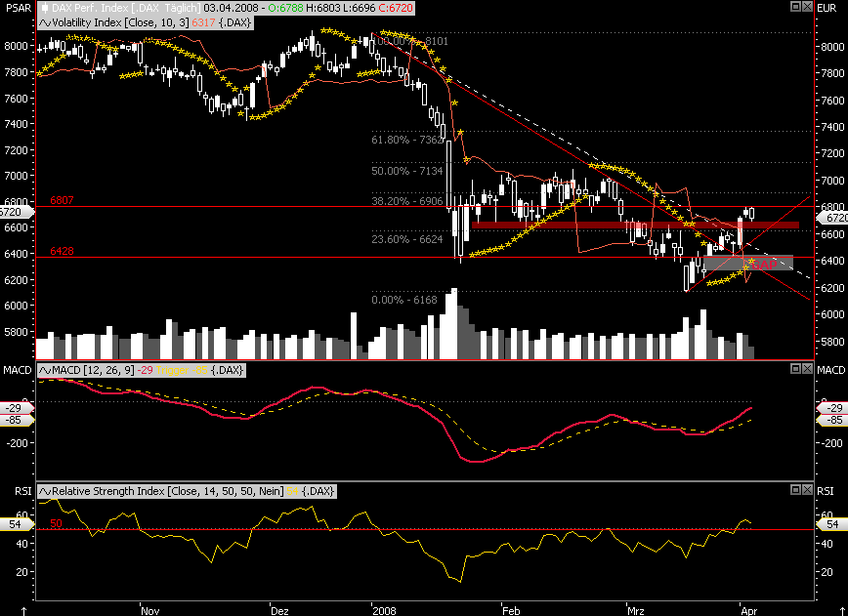Select the Volatility Index [Close, 10, 3] legend
Screen dimensions: 848x616
click(145, 22)
